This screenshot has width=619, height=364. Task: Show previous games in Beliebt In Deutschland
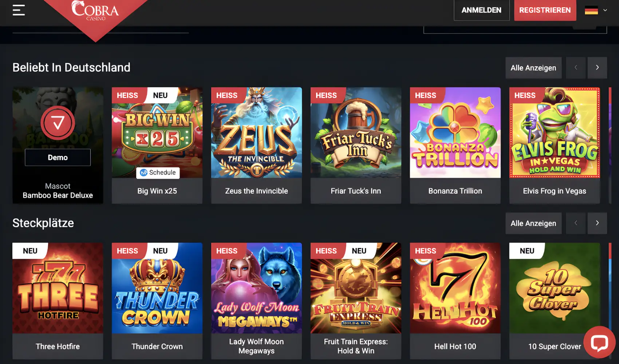pyautogui.click(x=576, y=68)
